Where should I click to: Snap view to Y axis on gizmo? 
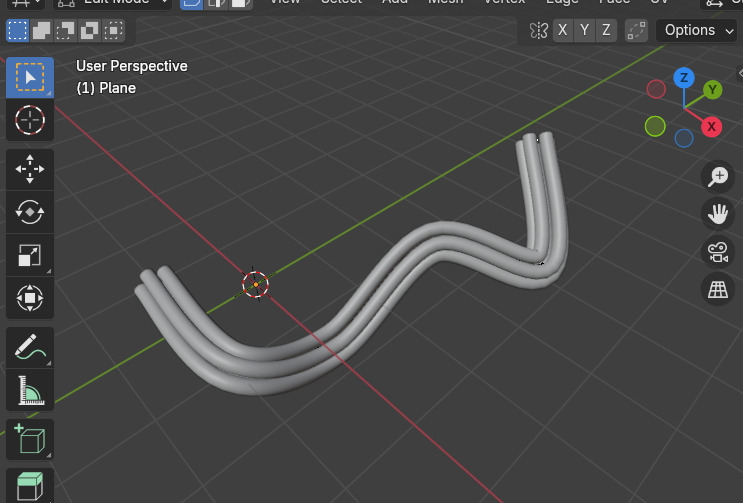(x=712, y=90)
